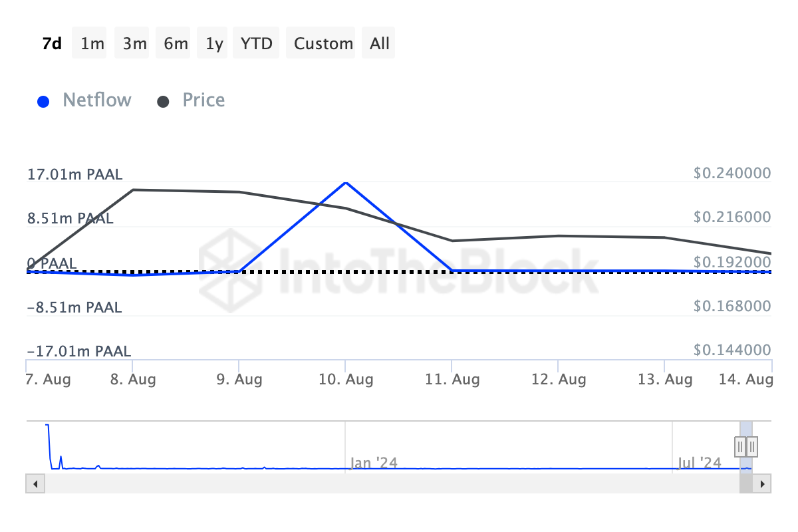Switch chart to YTD range
Viewport: 798px width, 532px height.
tap(257, 44)
